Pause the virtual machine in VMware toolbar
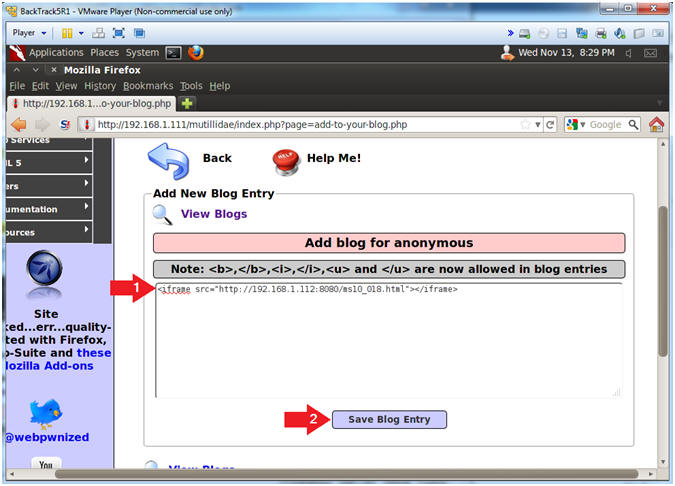Viewport: 675px width, 486px height. tap(67, 33)
